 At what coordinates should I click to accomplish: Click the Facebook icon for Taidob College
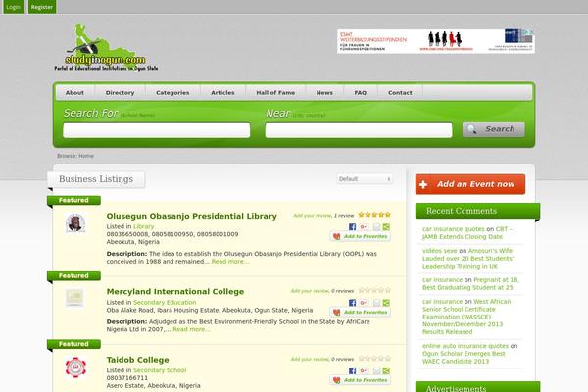352,370
